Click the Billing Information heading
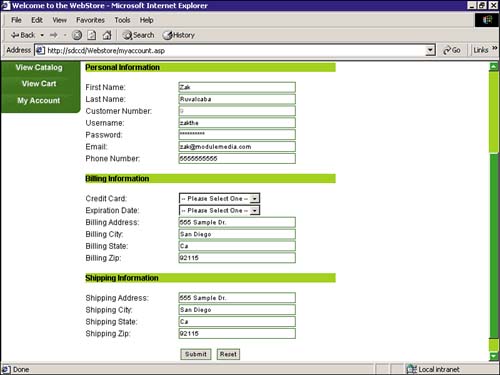Image resolution: width=500 pixels, height=375 pixels. point(117,179)
